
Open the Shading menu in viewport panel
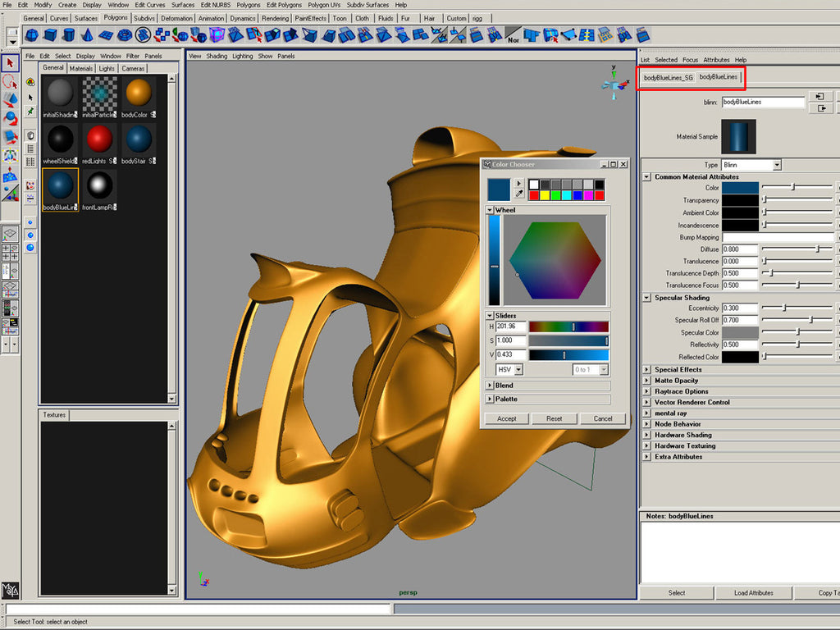[217, 57]
